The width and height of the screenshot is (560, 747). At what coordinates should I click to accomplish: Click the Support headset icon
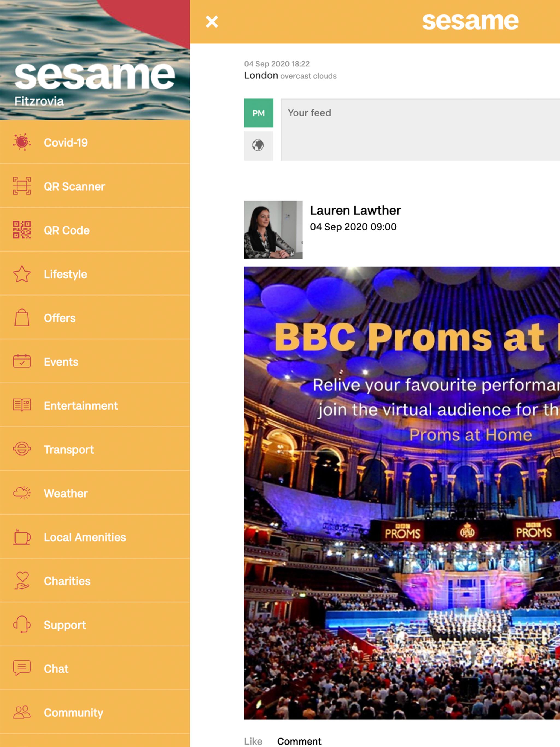[x=22, y=625]
